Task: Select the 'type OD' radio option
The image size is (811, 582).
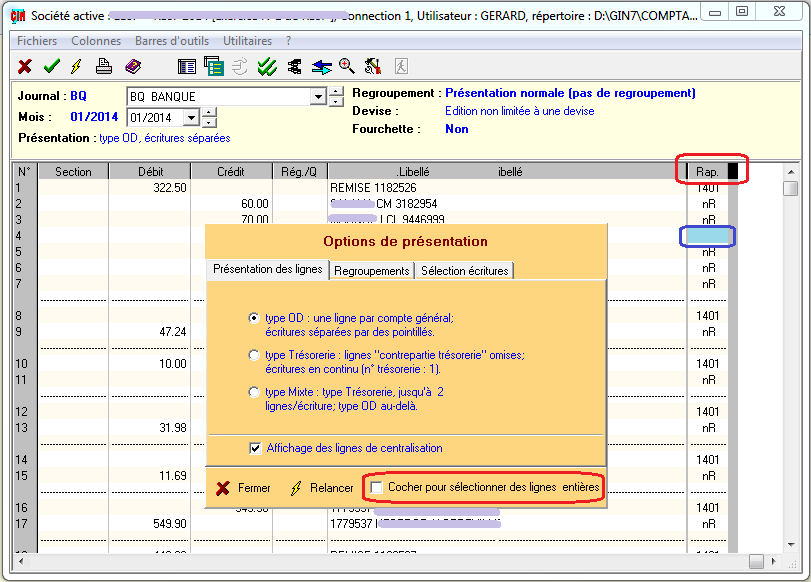Action: [255, 318]
